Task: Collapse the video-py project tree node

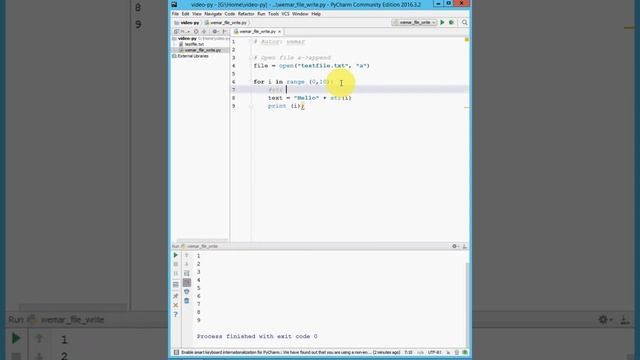Action: pyautogui.click(x=174, y=38)
